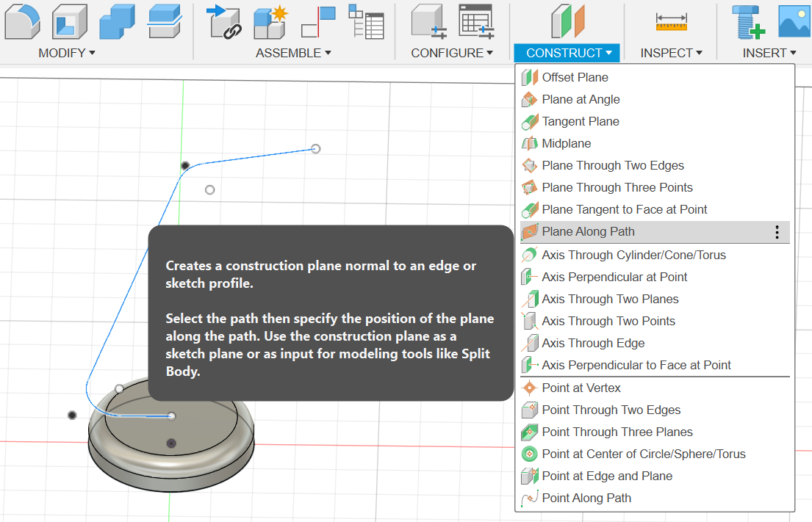
Task: Click the Insert Fastener bolt icon
Action: point(748,21)
